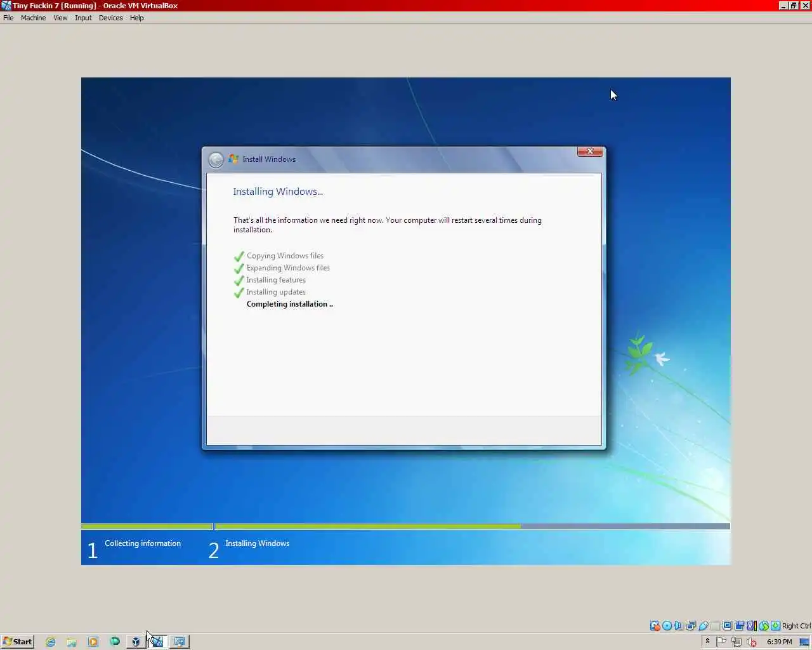Click the recording indicator icon
This screenshot has width=812, height=650.
click(x=739, y=625)
